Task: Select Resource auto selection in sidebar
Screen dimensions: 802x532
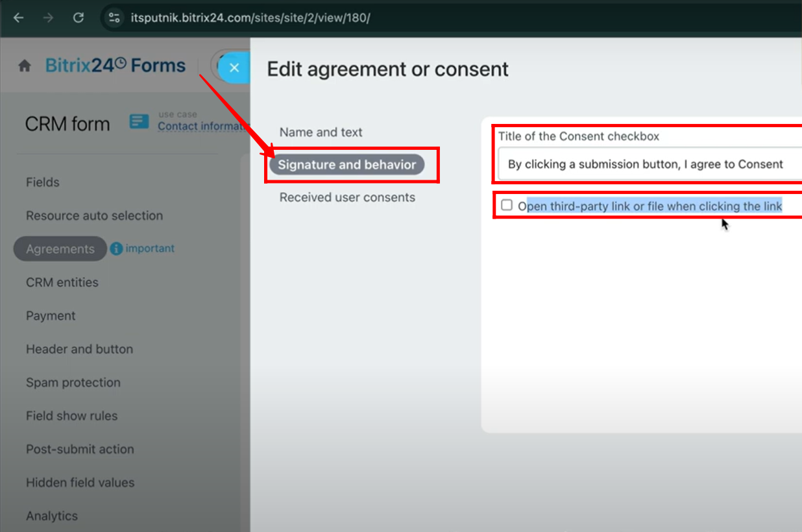Action: click(x=94, y=215)
